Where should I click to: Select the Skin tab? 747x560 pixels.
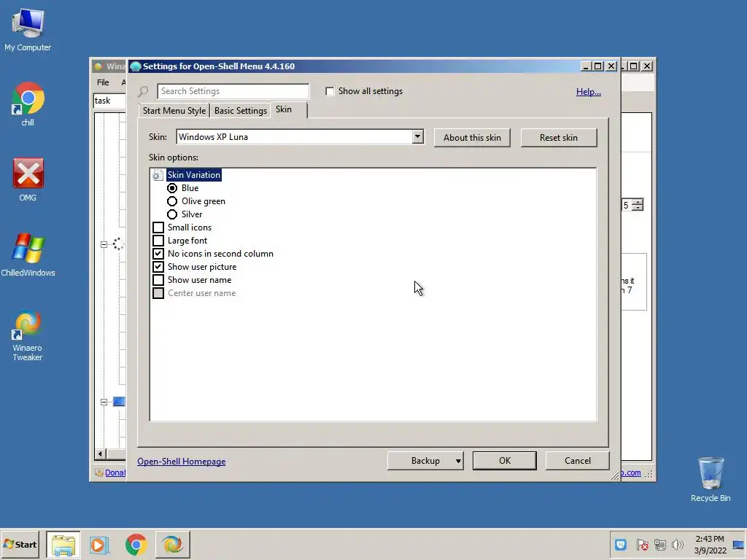(x=284, y=109)
